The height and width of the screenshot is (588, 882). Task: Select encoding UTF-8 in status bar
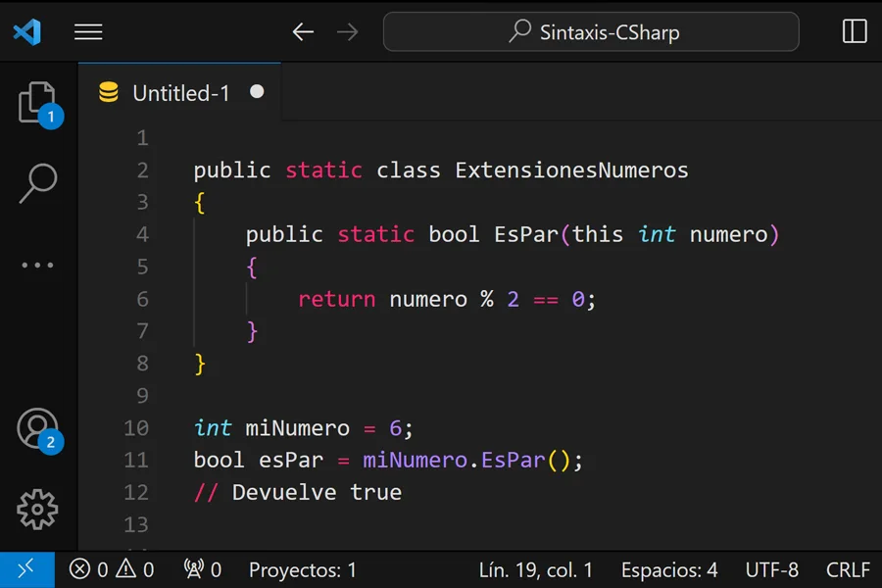pos(772,570)
